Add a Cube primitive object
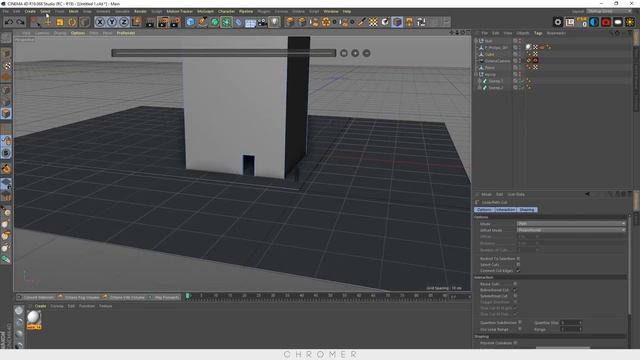Image resolution: width=640 pixels, height=360 pixels. (190, 22)
